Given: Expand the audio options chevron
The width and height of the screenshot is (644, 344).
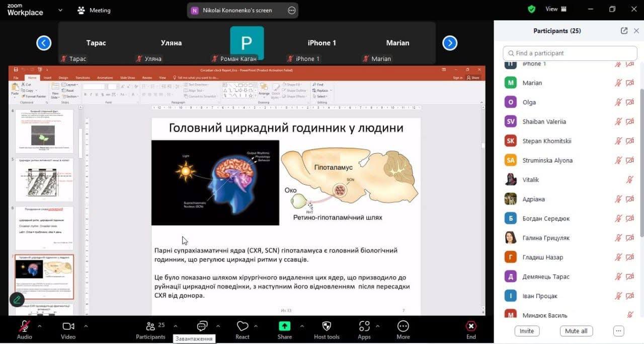Looking at the screenshot, I should click(40, 326).
